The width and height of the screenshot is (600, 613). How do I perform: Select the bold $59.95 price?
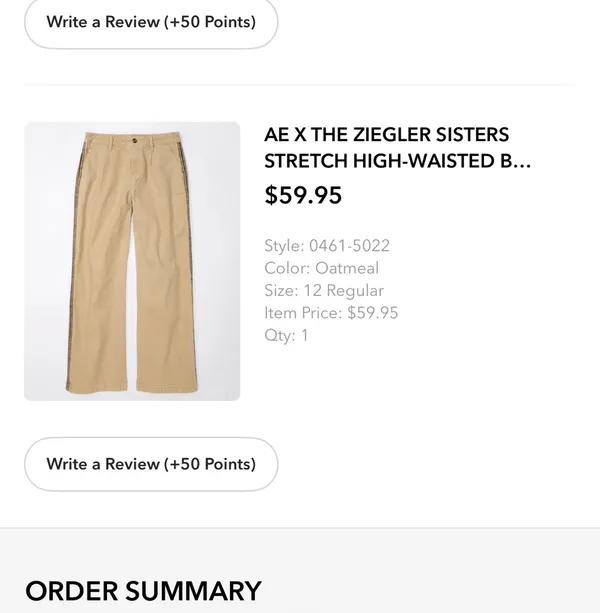tap(303, 195)
